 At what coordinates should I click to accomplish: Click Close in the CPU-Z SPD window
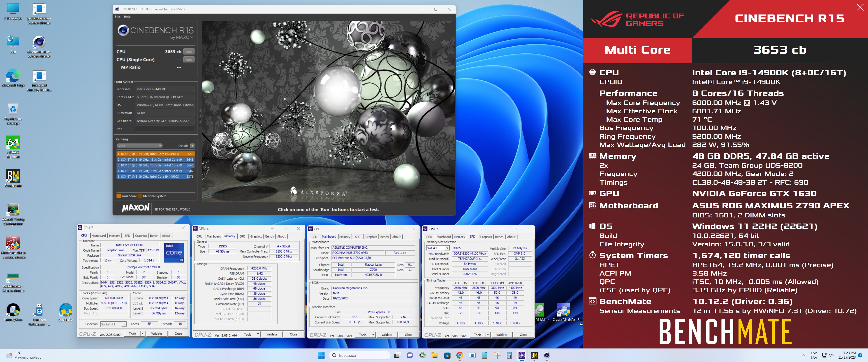click(523, 335)
